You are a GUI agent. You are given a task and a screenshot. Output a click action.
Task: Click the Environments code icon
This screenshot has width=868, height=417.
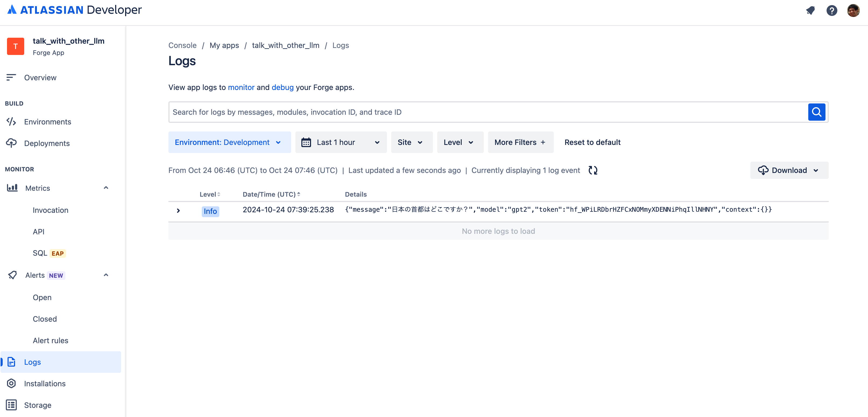pyautogui.click(x=11, y=122)
